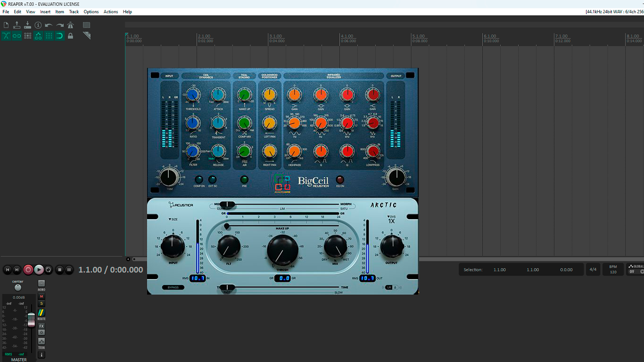Go to project end transport button
Viewport: 644px width, 362px height.
coord(17,270)
